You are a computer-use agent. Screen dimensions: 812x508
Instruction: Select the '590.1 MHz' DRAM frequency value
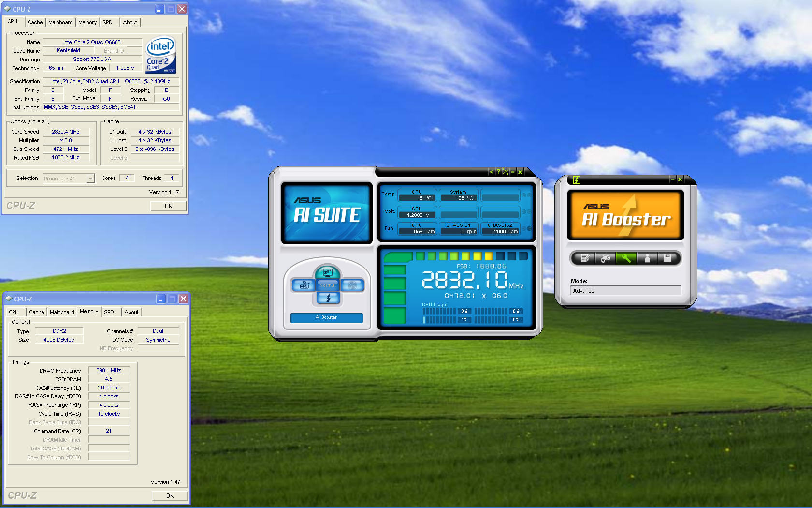109,370
